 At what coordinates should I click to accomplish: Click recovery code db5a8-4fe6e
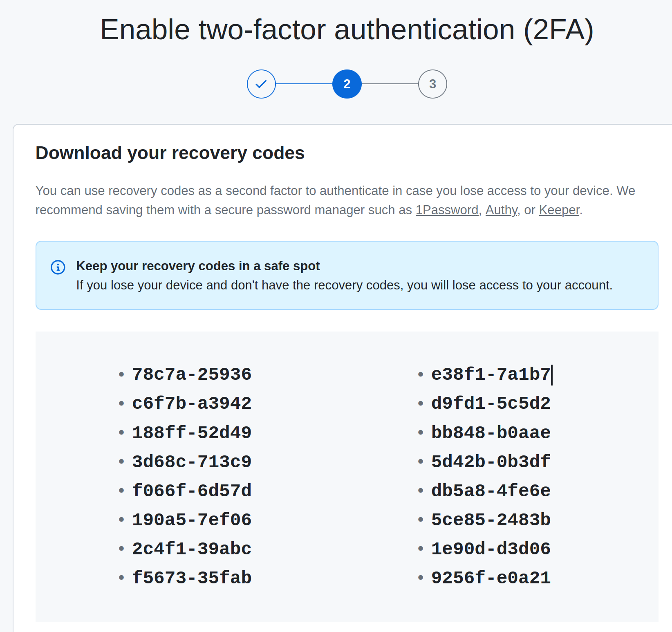click(x=491, y=491)
